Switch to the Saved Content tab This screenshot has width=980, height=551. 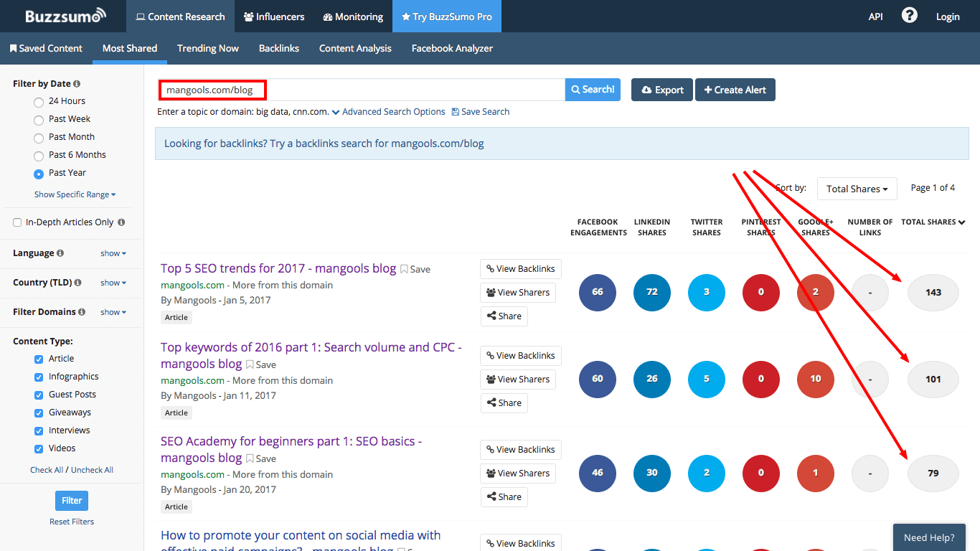click(x=46, y=48)
